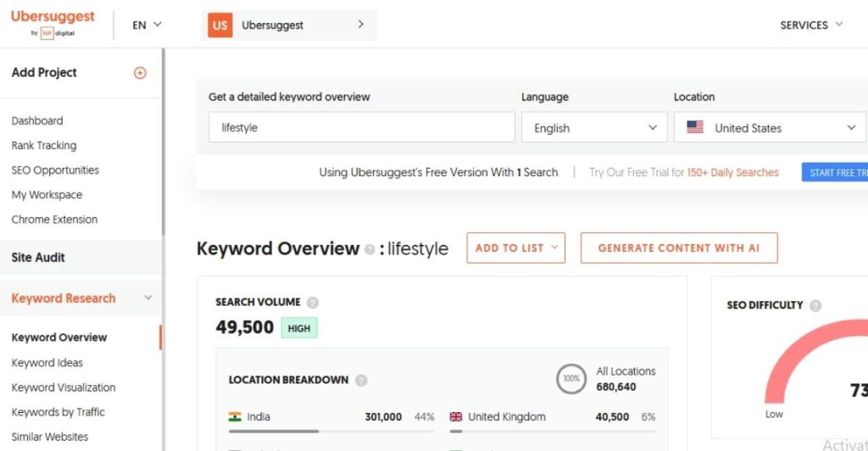Expand the Add to List dropdown

coord(515,248)
